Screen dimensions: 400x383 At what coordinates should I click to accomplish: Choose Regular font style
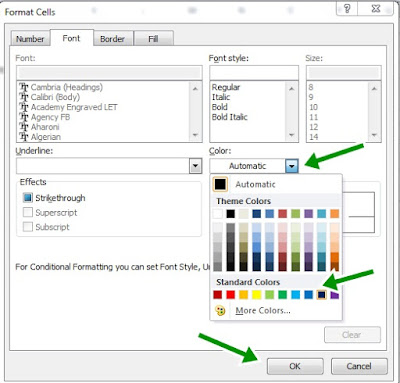pos(226,87)
